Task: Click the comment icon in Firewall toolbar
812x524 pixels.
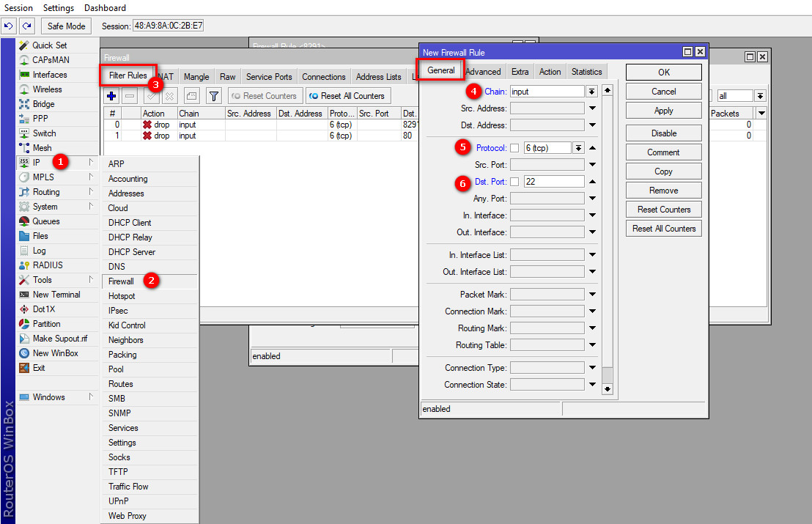Action: [x=191, y=96]
